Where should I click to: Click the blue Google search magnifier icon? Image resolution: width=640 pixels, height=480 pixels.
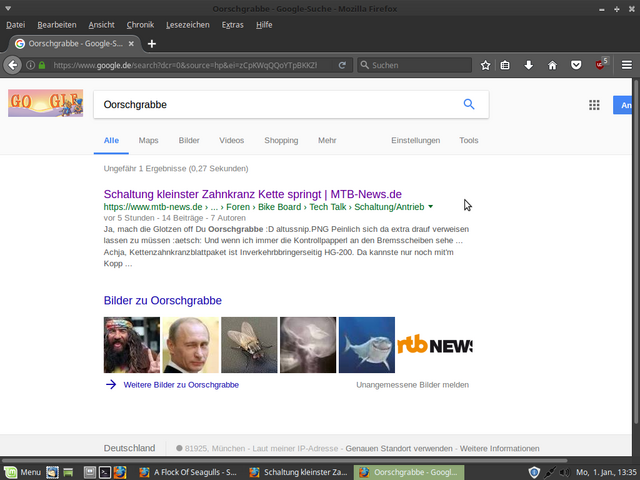pos(469,104)
